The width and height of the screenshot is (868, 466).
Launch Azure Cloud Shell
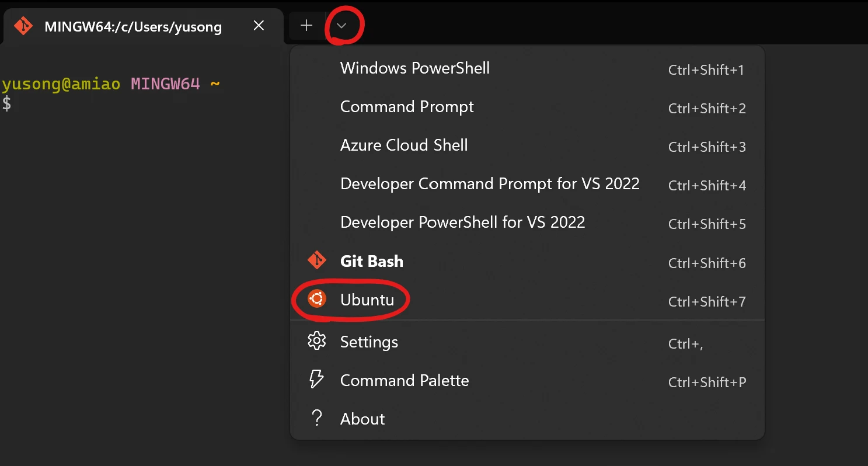click(x=404, y=145)
